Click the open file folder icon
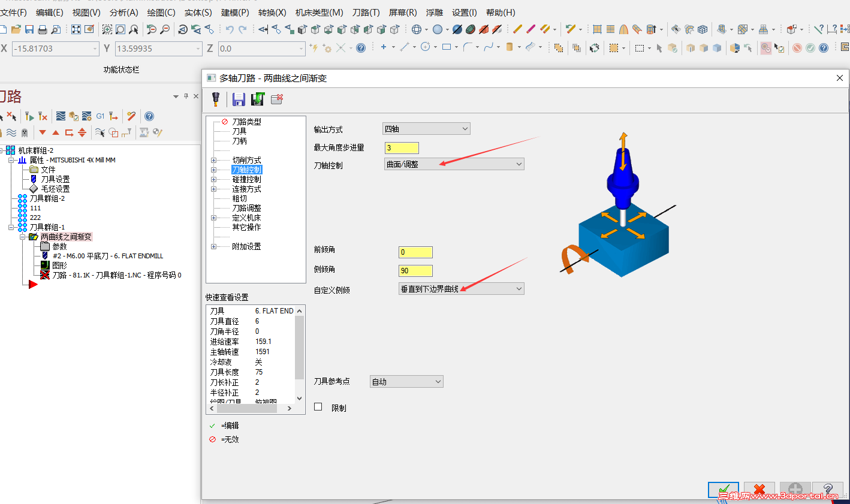The image size is (850, 504). coord(16,29)
